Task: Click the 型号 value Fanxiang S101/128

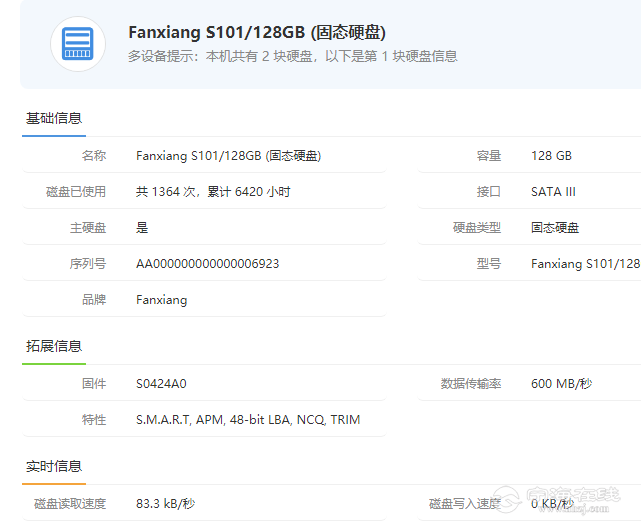Action: tap(585, 264)
